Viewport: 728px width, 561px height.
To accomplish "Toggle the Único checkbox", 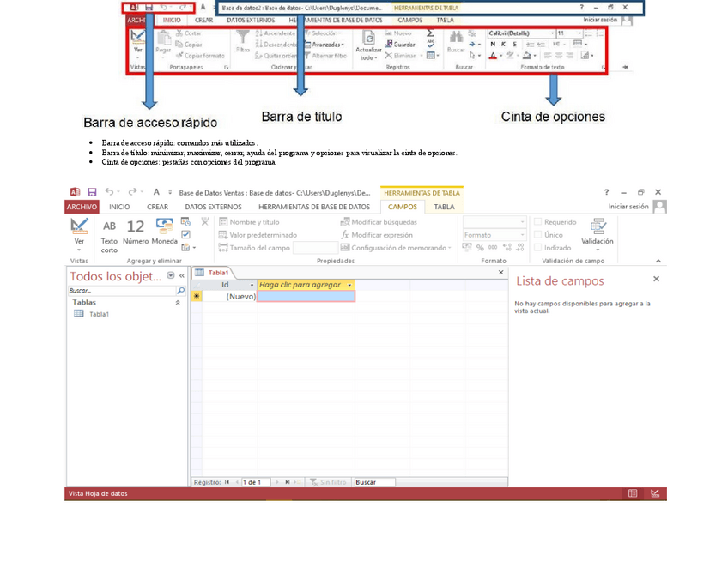I will tap(538, 235).
